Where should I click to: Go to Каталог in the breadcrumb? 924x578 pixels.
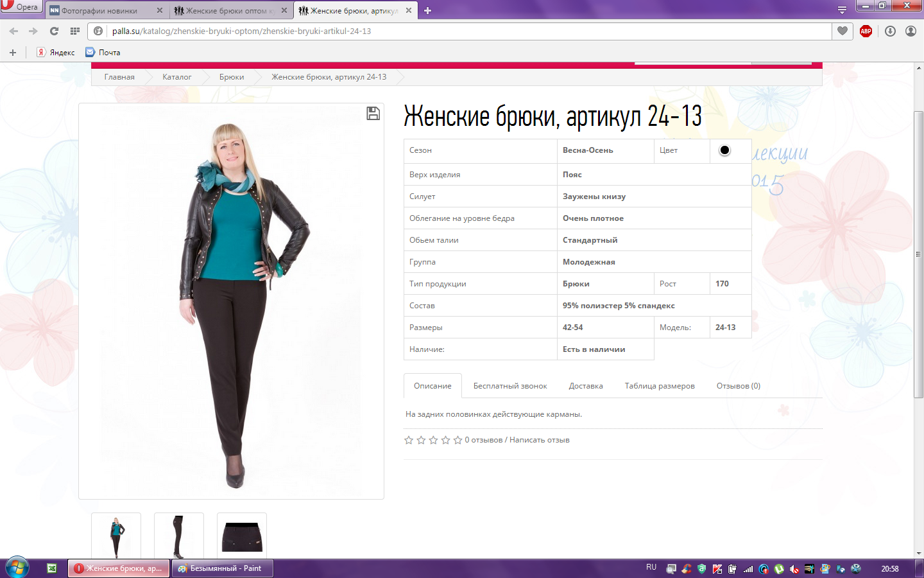point(176,77)
